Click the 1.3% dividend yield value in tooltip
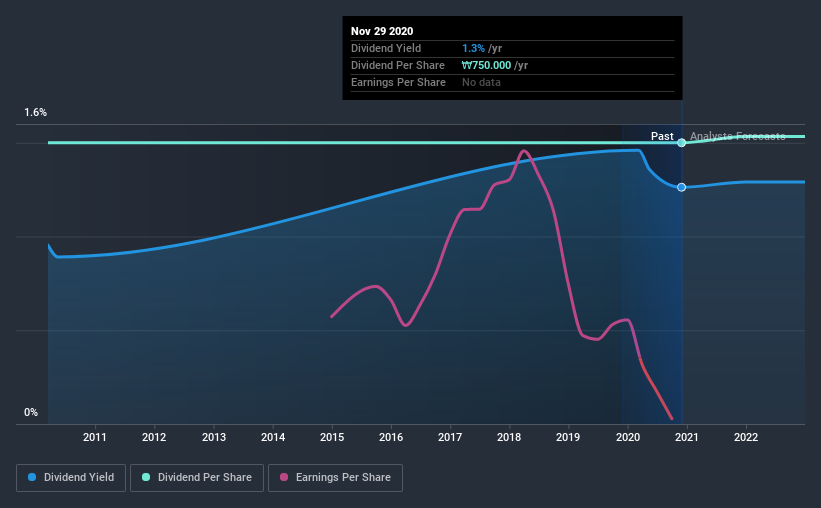The image size is (821, 508). [x=473, y=48]
